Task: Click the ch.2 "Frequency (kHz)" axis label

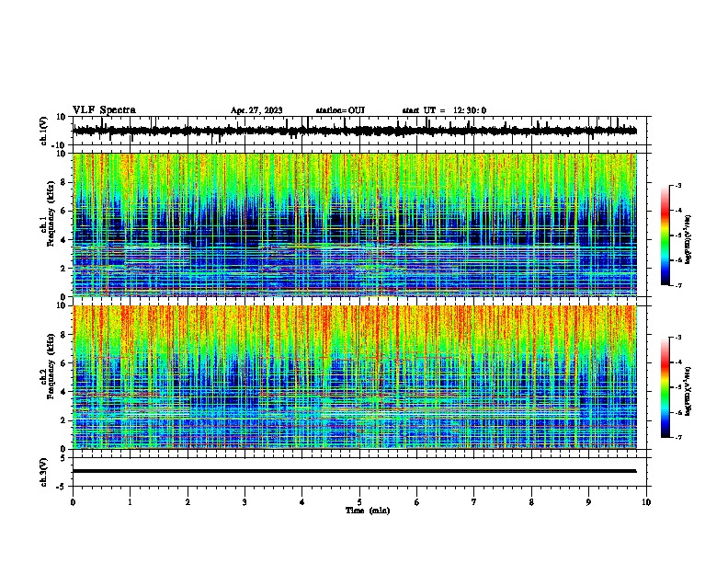Action: tap(51, 365)
